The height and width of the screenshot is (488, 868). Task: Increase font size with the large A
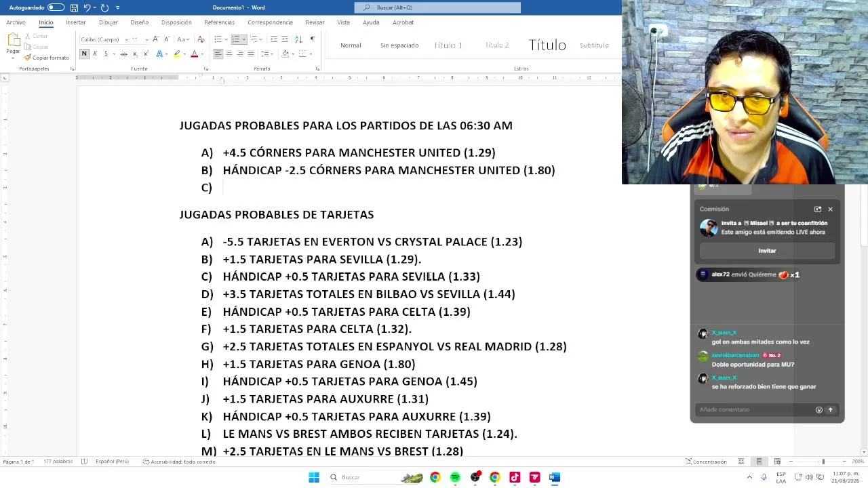click(x=156, y=39)
